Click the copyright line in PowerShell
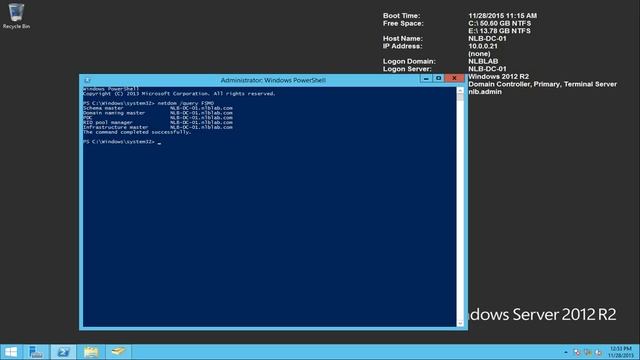The height and width of the screenshot is (360, 640). click(179, 94)
